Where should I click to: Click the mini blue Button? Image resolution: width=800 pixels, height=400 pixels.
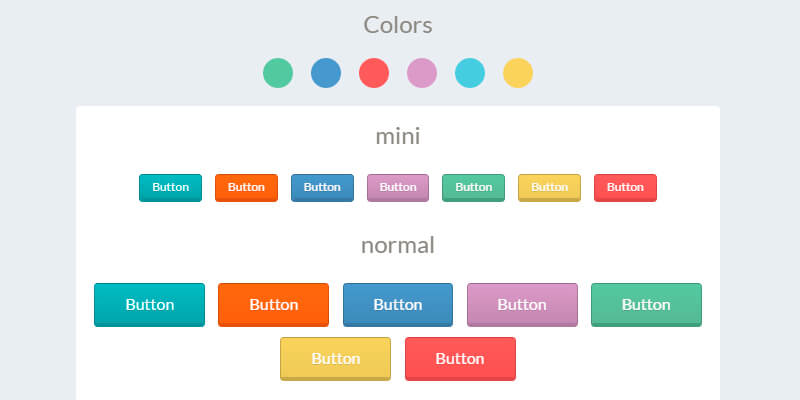tap(322, 187)
